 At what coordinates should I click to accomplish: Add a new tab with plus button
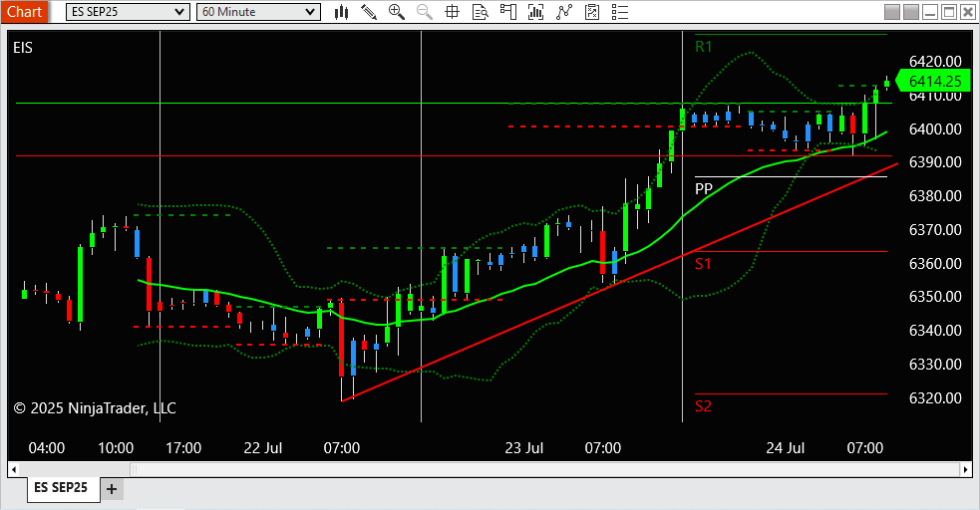(x=112, y=489)
